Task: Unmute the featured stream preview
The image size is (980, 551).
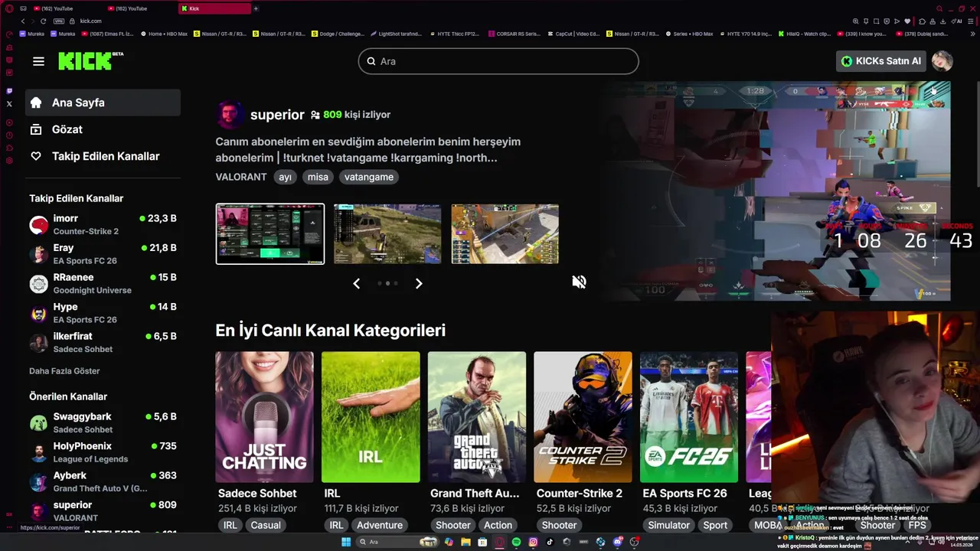Action: [x=579, y=282]
